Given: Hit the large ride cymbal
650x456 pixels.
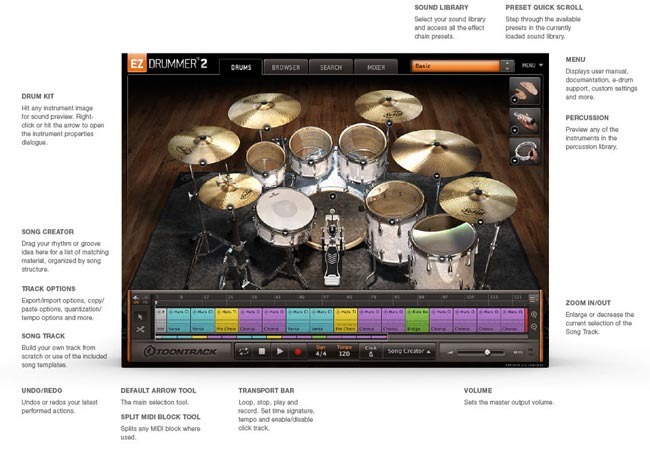Looking at the screenshot, I should tap(436, 152).
